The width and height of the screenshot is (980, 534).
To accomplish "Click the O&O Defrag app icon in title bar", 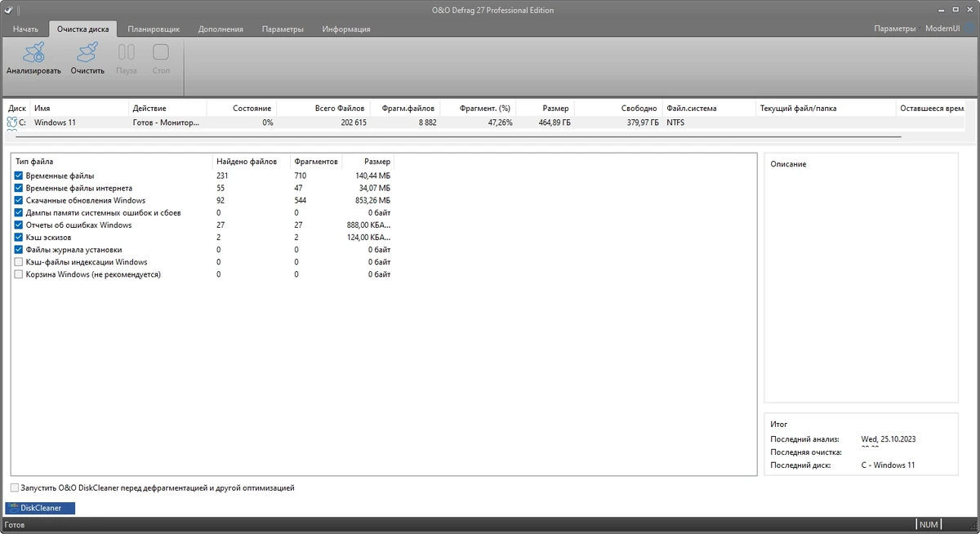I will pos(8,10).
